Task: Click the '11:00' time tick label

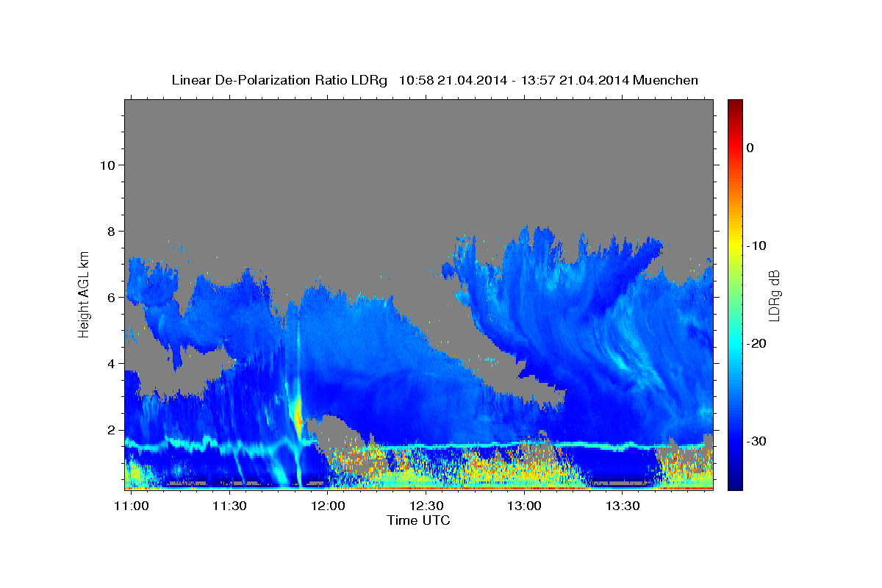Action: point(133,506)
